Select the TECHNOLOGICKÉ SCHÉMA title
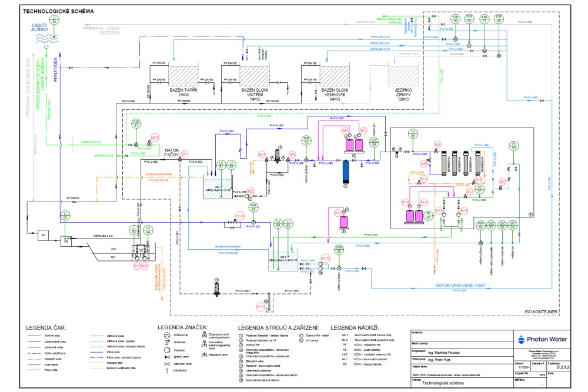This screenshot has width=588, height=392. [55, 11]
